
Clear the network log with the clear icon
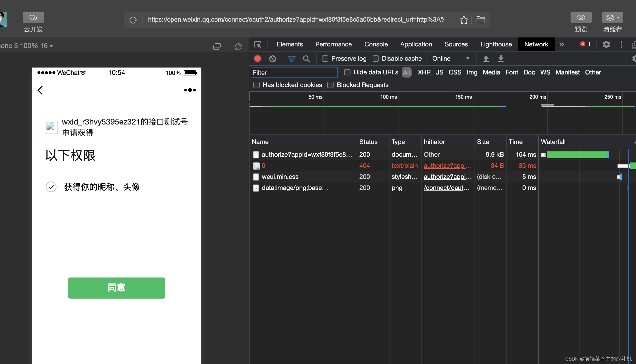click(x=273, y=59)
